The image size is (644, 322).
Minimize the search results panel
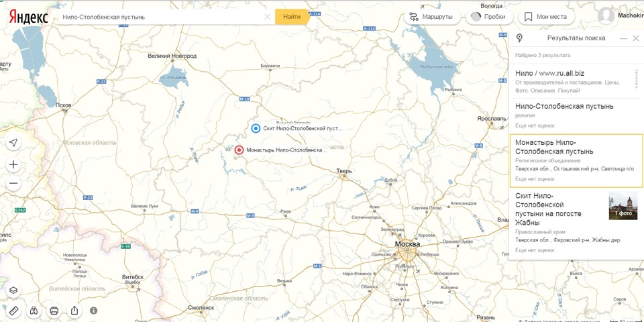click(x=623, y=38)
